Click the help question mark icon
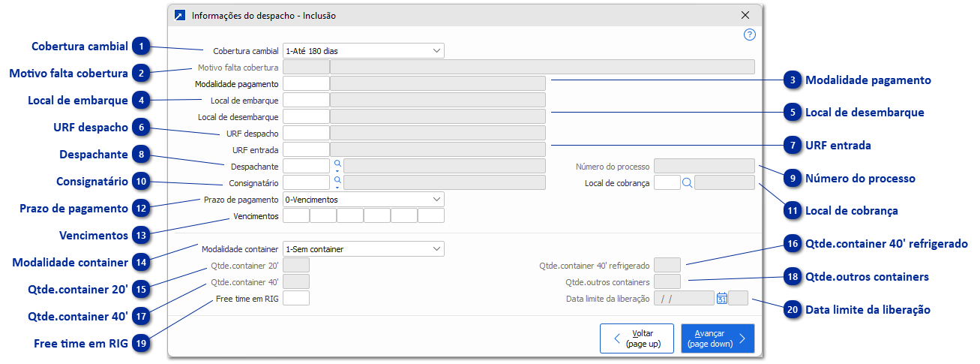 (749, 35)
